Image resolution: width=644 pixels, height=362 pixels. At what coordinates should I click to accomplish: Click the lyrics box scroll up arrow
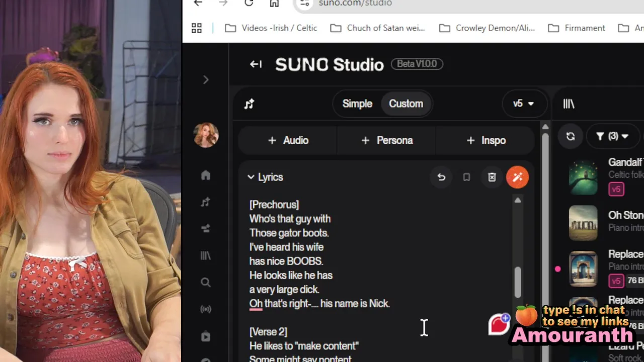point(518,200)
